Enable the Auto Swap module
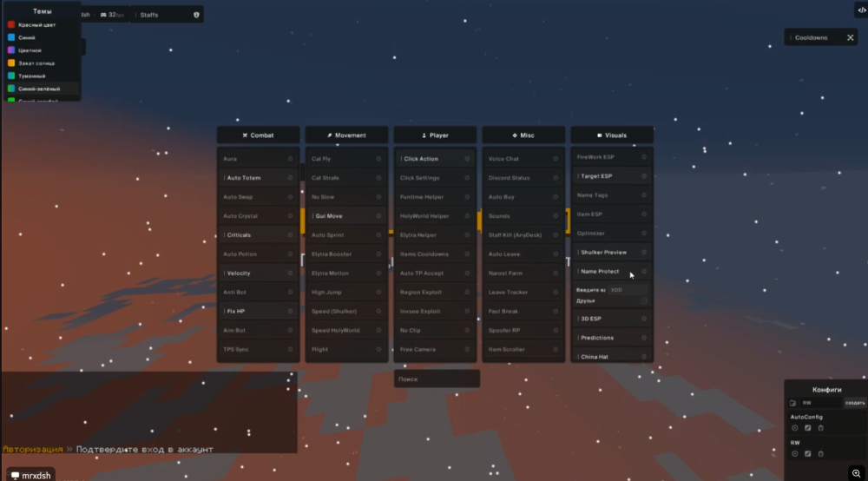Viewport: 868px width, 481px height. pos(258,197)
